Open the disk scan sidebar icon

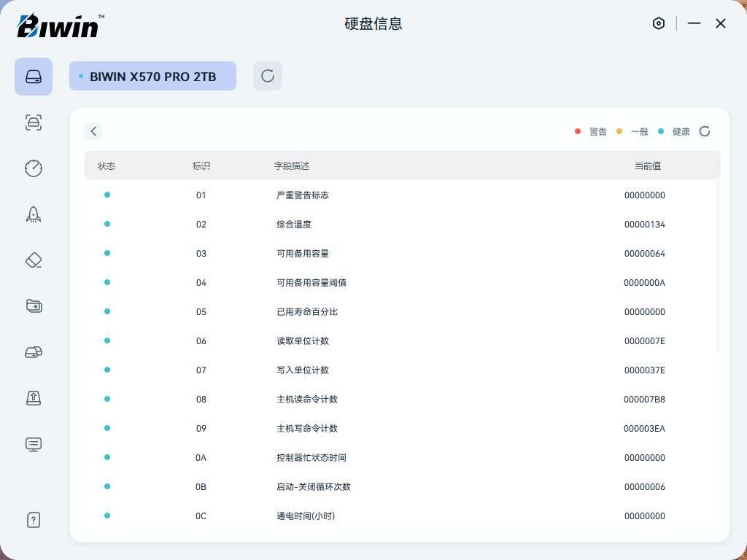(x=34, y=122)
